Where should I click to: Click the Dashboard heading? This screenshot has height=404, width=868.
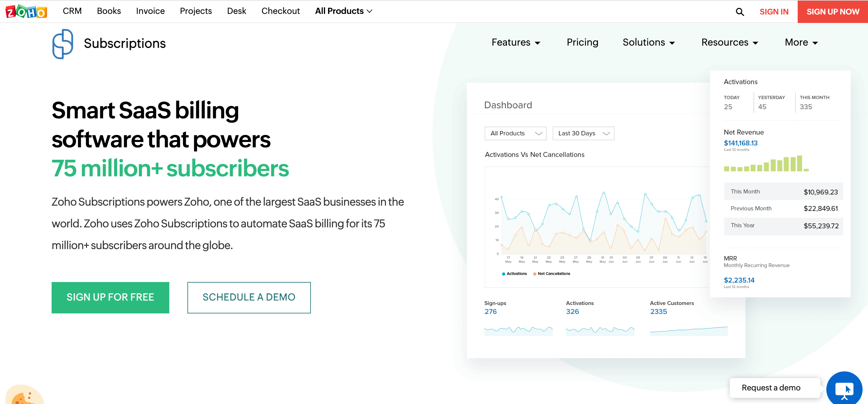508,105
